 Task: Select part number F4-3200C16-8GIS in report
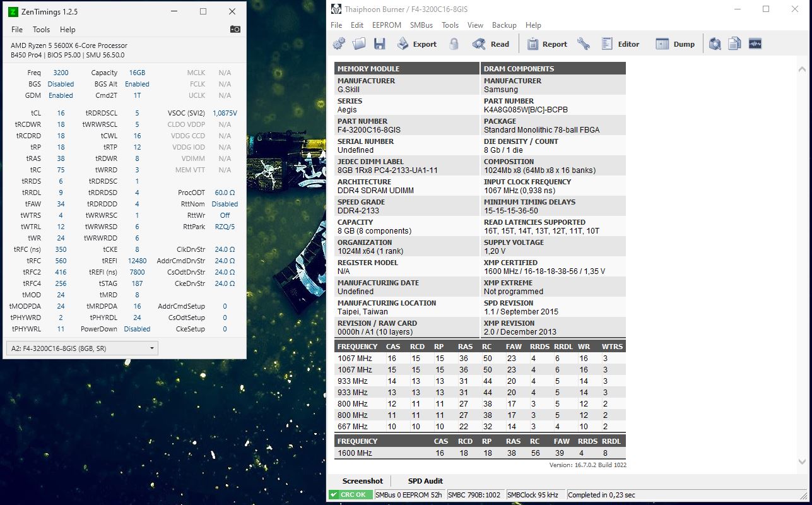369,130
